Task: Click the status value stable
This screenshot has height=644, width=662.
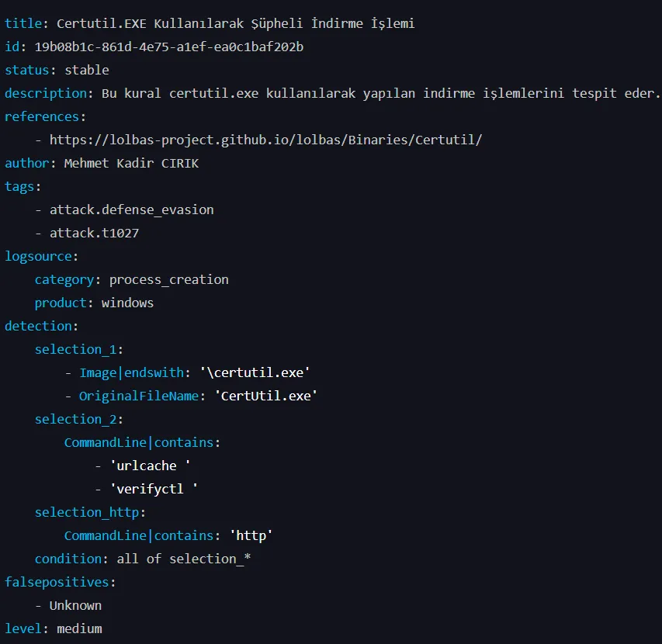Action: tap(87, 70)
